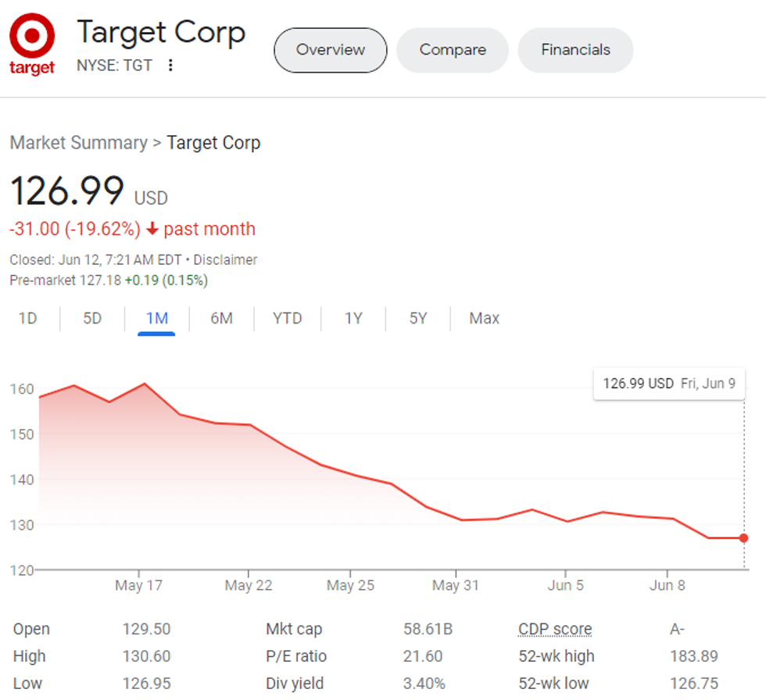Select the YTD range
This screenshot has width=766, height=700.
287,319
